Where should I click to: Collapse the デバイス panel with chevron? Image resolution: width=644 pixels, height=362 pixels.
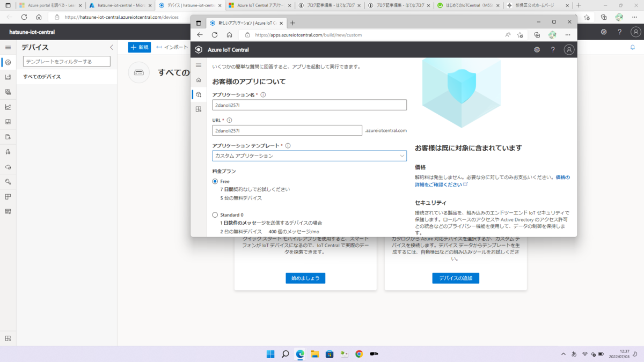(112, 47)
